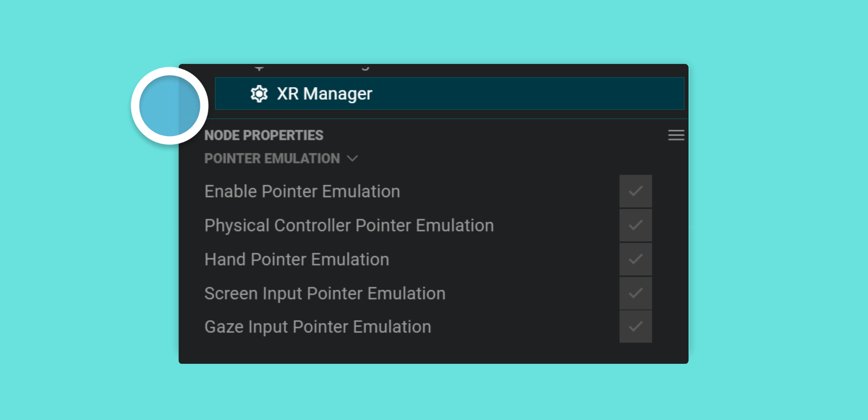Click the gear icon beside XR Manager
868x420 pixels.
pyautogui.click(x=259, y=94)
